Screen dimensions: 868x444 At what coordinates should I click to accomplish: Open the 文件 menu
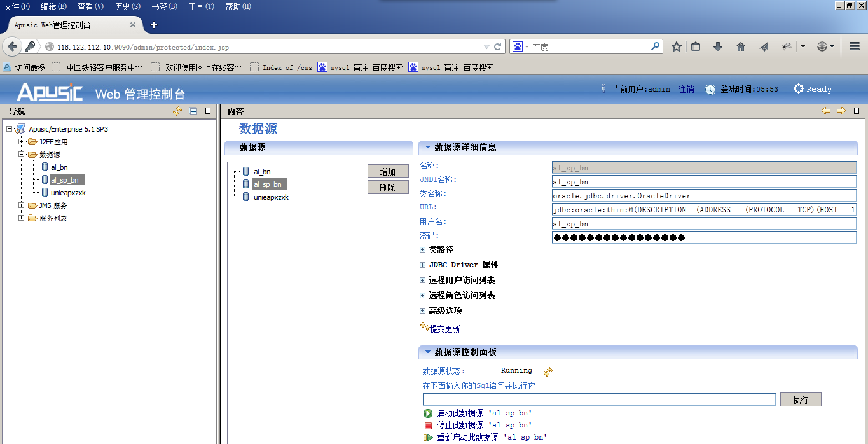pyautogui.click(x=17, y=6)
